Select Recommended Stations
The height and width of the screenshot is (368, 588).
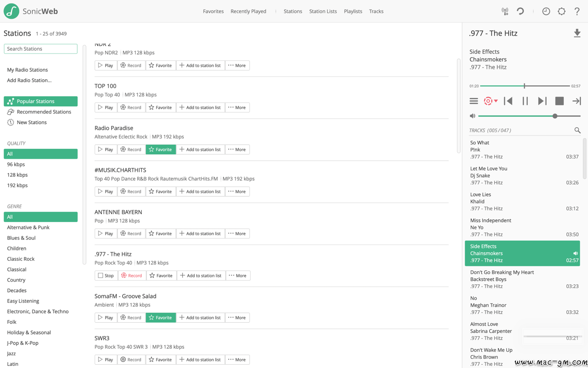(41, 112)
